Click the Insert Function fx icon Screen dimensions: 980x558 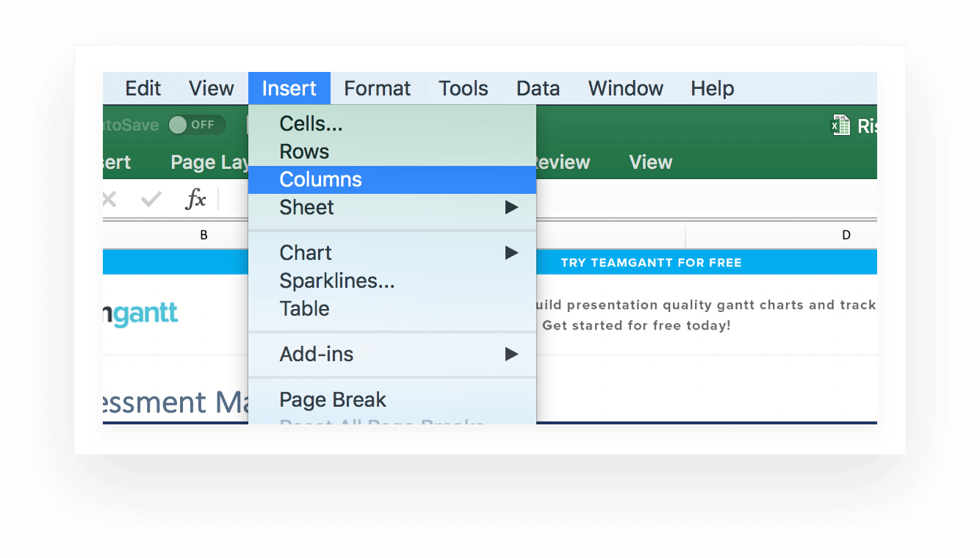pos(195,198)
